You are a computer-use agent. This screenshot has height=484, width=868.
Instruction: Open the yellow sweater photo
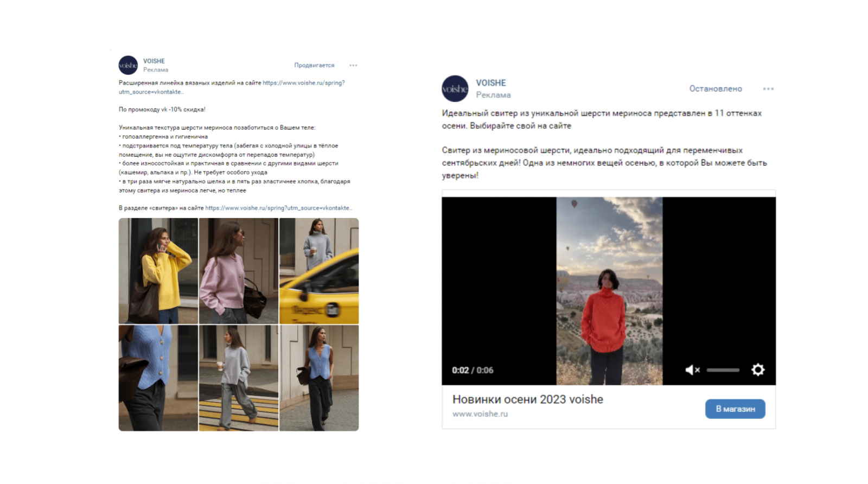coord(158,271)
